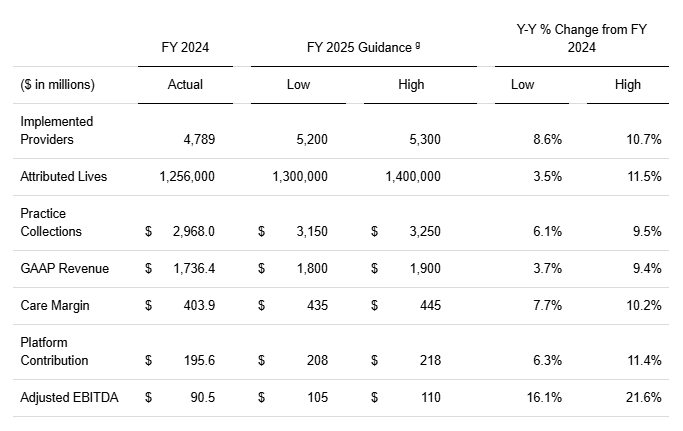Image resolution: width=683 pixels, height=431 pixels.
Task: Select the Implemented Providers row label
Action: (x=47, y=130)
